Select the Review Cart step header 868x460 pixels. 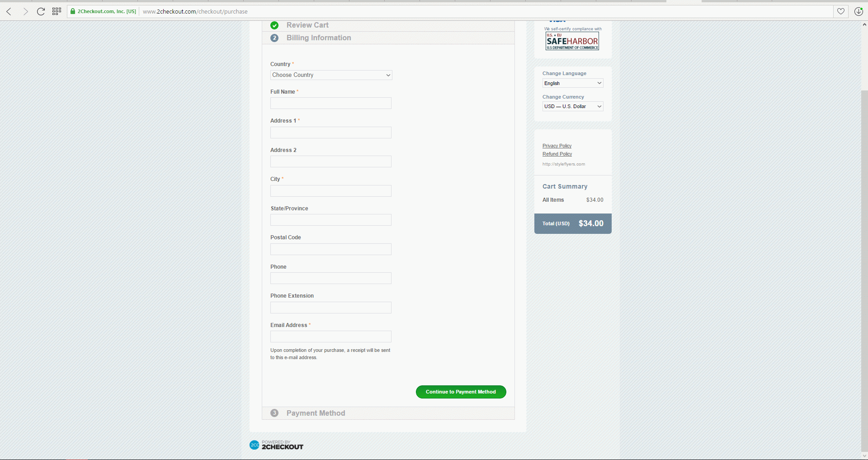coord(307,25)
